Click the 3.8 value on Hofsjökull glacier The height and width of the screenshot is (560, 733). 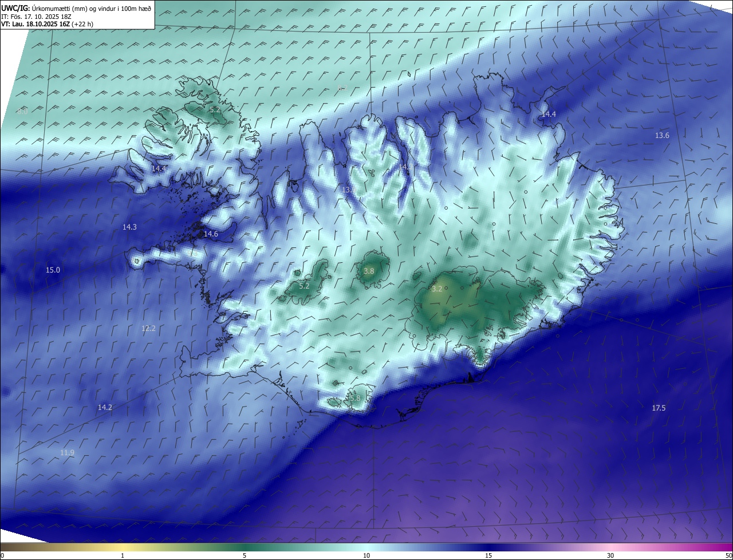(x=369, y=271)
